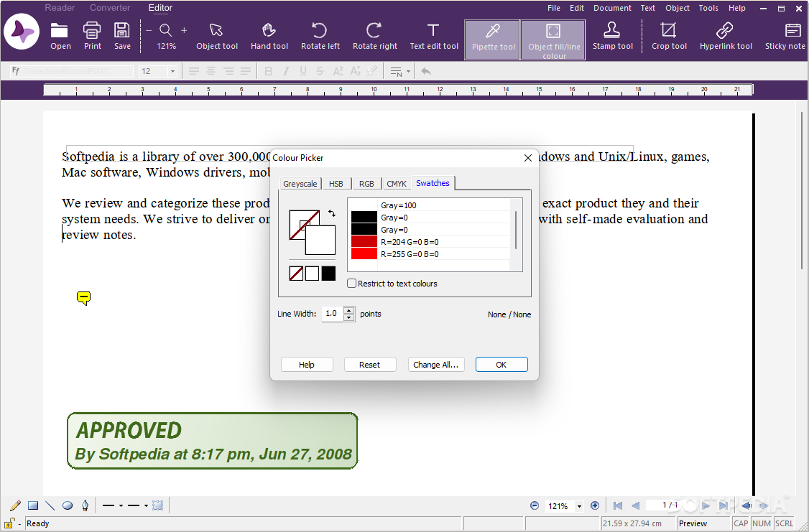Click the bounding box selection icon
The image size is (809, 532).
158,505
